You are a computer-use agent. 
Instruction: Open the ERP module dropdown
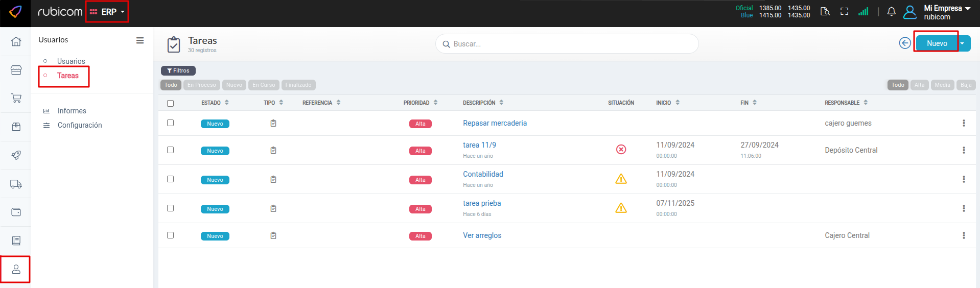[x=107, y=12]
